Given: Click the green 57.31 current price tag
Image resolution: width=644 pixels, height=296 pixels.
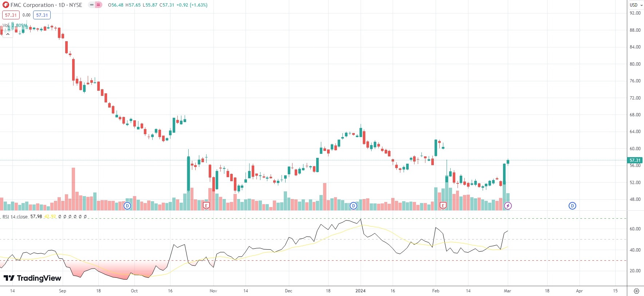Looking at the screenshot, I should (635, 160).
